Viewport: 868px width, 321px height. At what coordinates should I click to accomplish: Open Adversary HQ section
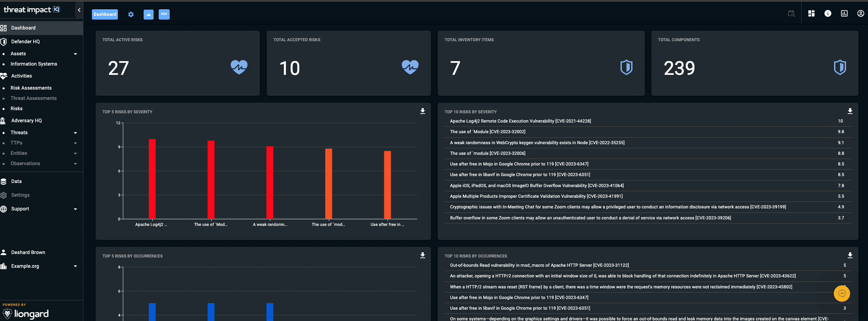[41, 121]
